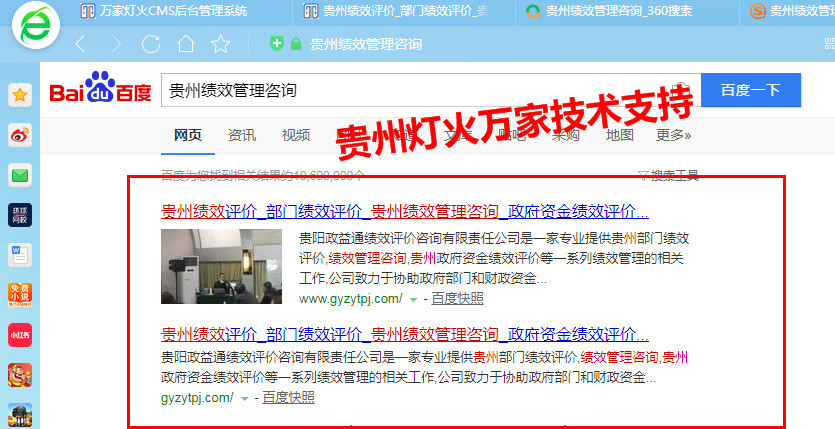Select the 资讯 search category

[x=242, y=135]
